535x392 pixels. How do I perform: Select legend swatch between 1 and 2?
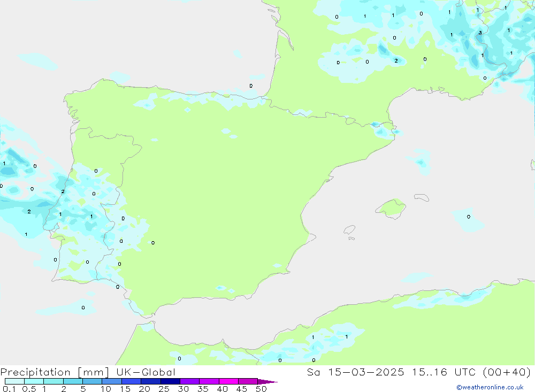click(x=53, y=381)
